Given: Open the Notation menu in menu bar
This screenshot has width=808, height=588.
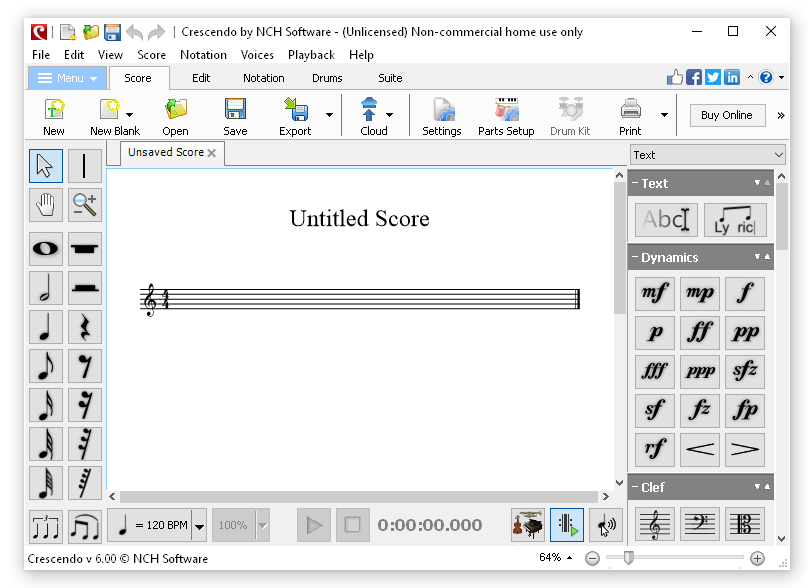Looking at the screenshot, I should coord(203,55).
